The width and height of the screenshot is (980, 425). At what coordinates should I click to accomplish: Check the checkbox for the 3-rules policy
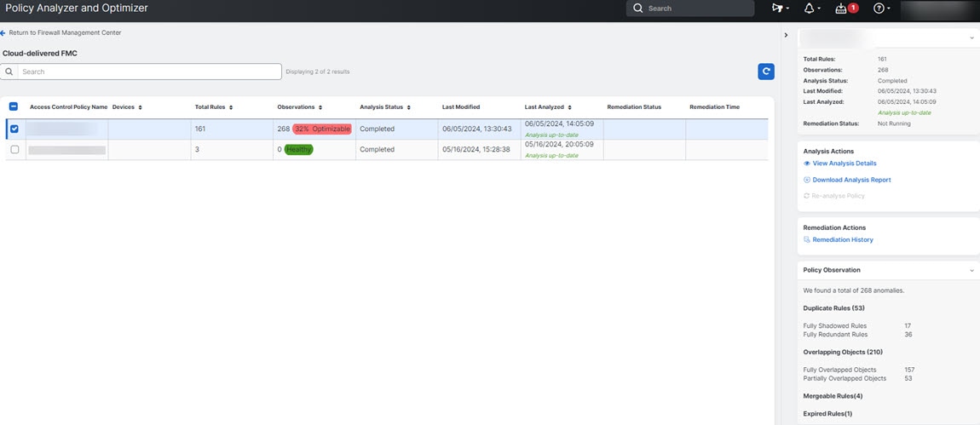click(x=14, y=149)
